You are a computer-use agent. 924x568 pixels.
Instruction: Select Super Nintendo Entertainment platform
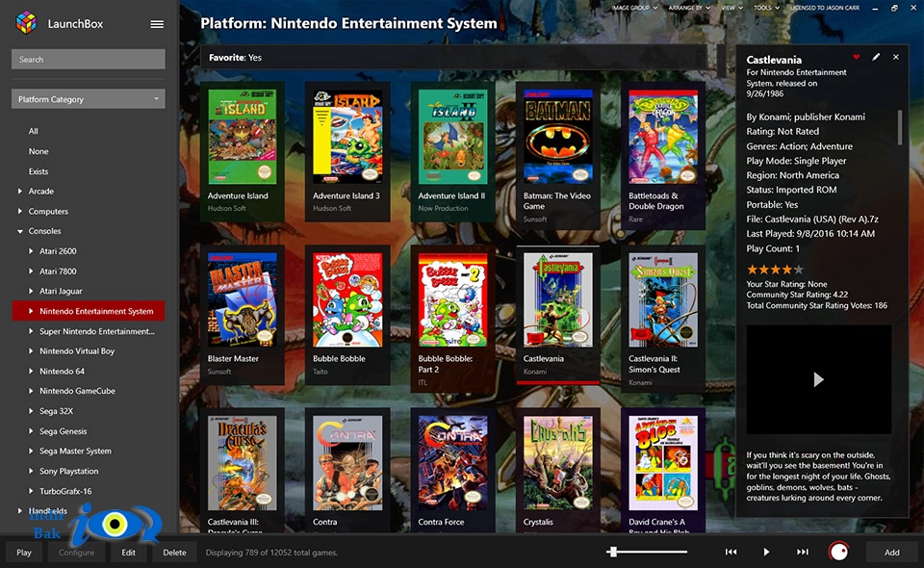tap(96, 331)
